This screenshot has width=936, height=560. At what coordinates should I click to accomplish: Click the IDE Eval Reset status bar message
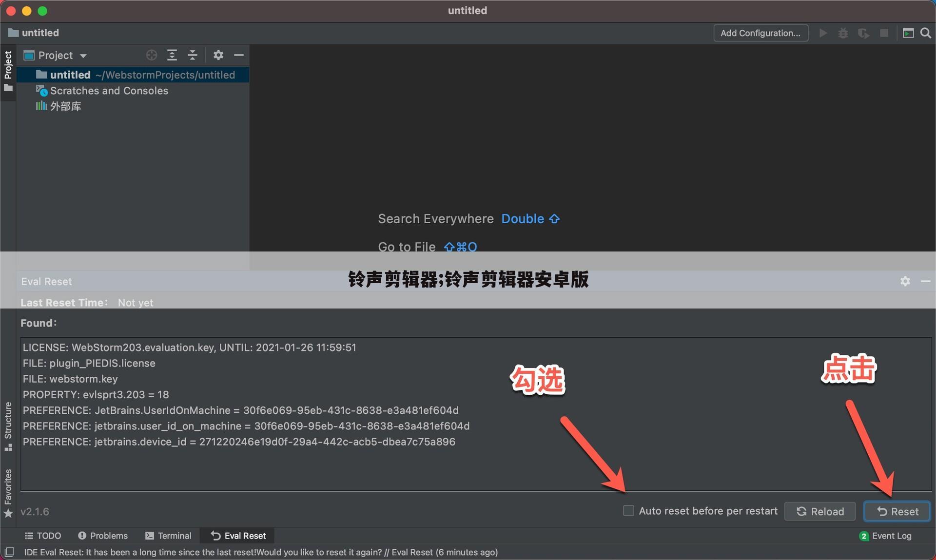click(x=261, y=552)
